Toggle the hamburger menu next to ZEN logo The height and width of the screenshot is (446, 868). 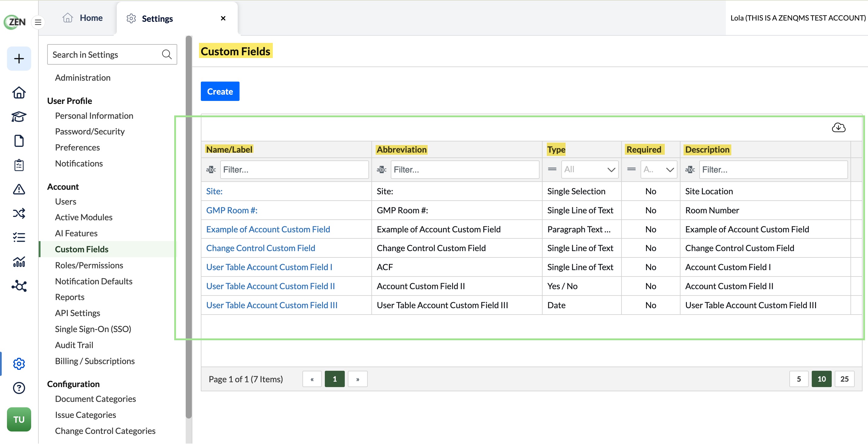point(38,22)
